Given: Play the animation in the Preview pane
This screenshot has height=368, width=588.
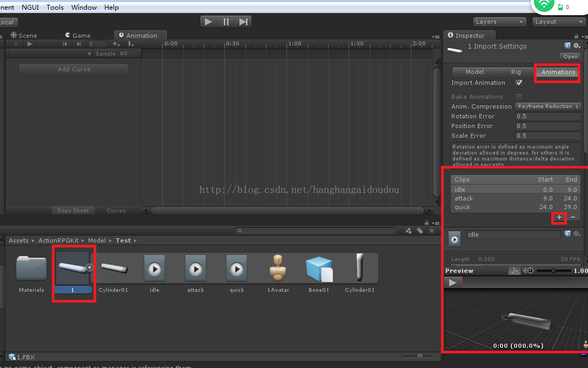Looking at the screenshot, I should [x=453, y=283].
